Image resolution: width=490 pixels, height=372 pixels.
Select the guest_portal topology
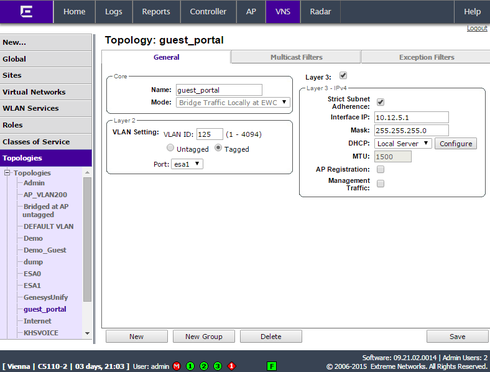point(45,309)
